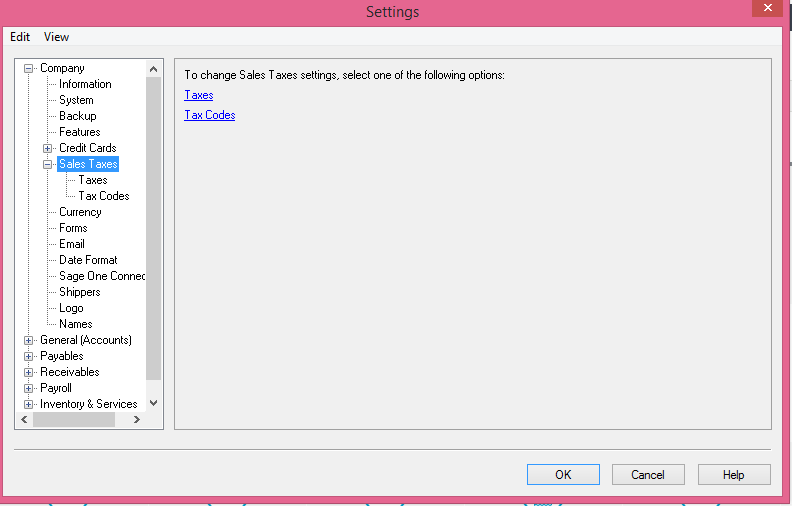
Task: Open Help for settings
Action: coord(734,475)
